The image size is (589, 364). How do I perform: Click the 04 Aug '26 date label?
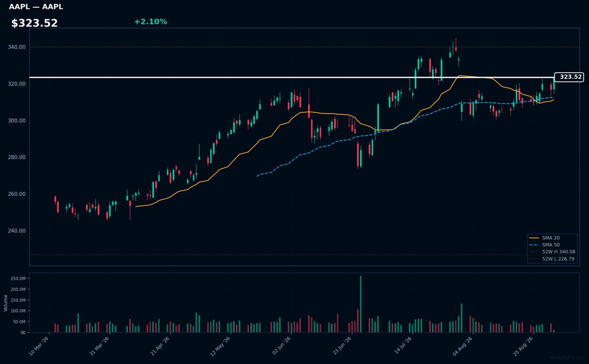click(x=462, y=346)
